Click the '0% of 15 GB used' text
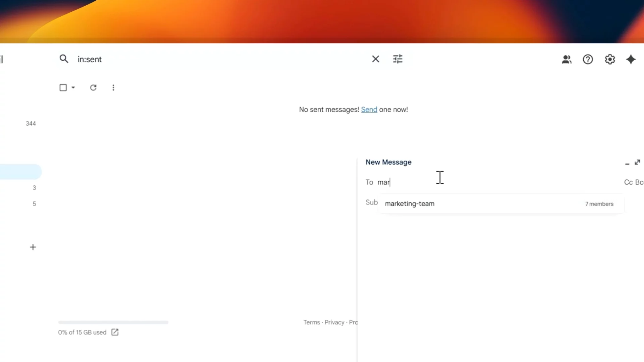Image resolution: width=644 pixels, height=362 pixels. click(82, 333)
